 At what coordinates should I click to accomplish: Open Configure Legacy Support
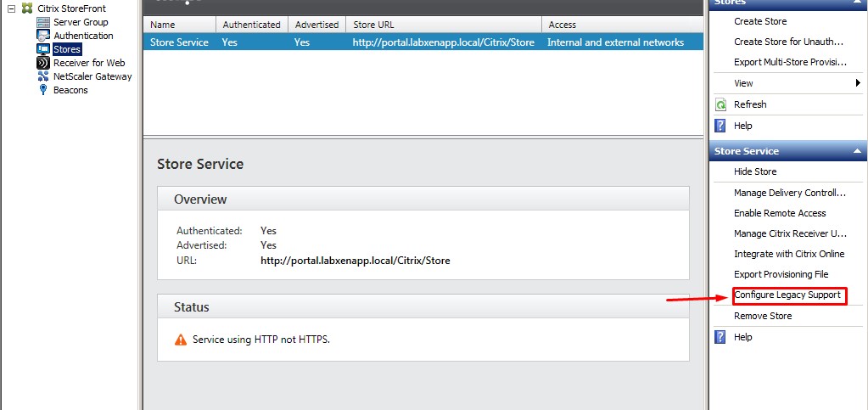787,295
